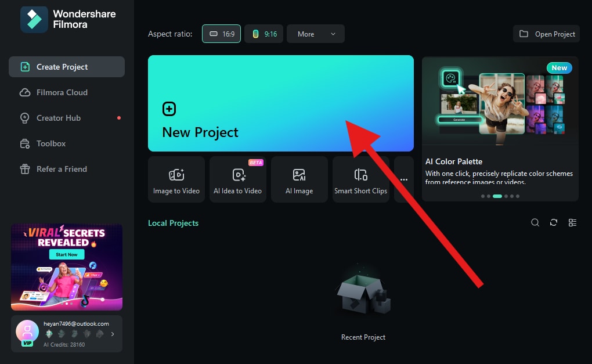Expand account details chevron arrow

113,334
